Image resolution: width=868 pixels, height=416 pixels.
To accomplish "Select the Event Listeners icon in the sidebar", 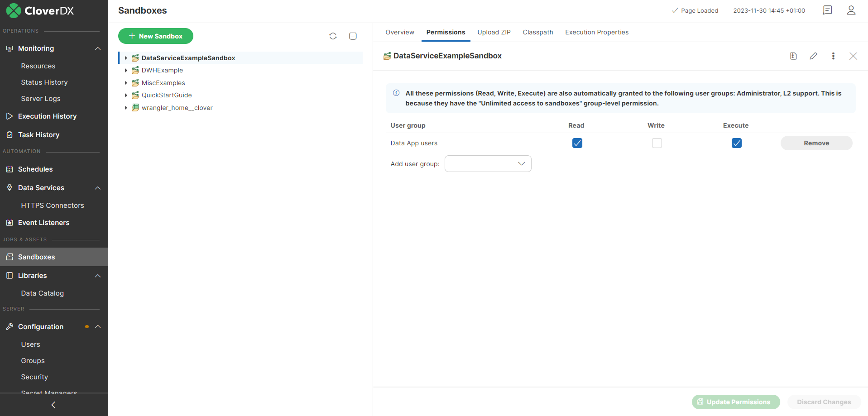I will (9, 222).
